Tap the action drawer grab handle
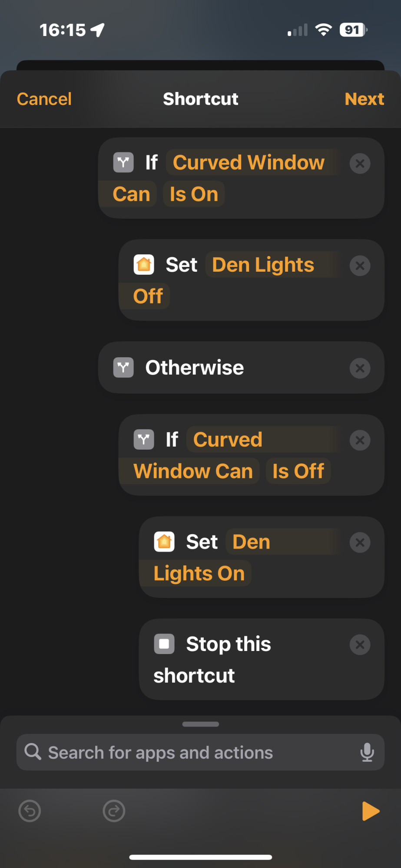 tap(201, 724)
